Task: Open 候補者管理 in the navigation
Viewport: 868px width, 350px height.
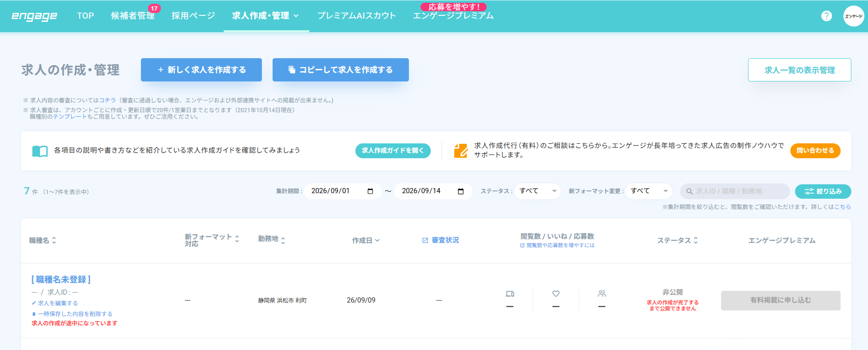Action: [133, 16]
